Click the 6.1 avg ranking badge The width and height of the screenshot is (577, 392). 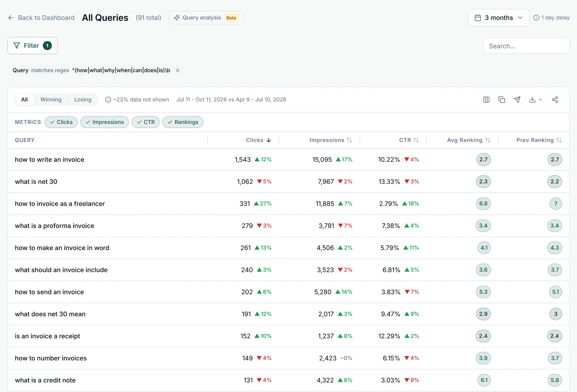[484, 380]
